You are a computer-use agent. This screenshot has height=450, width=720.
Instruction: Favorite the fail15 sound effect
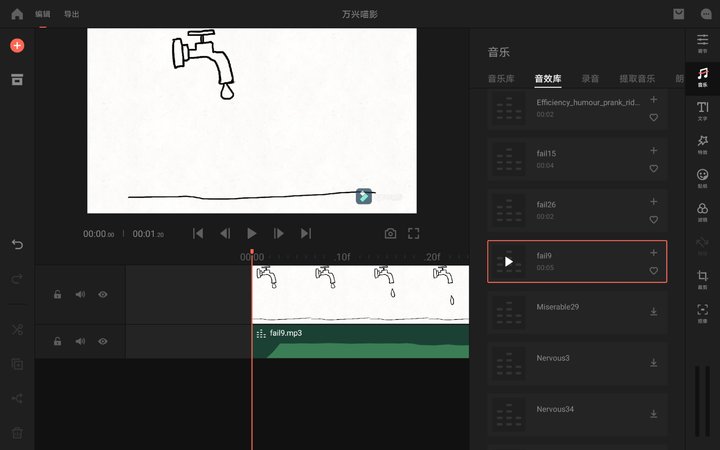click(x=654, y=169)
